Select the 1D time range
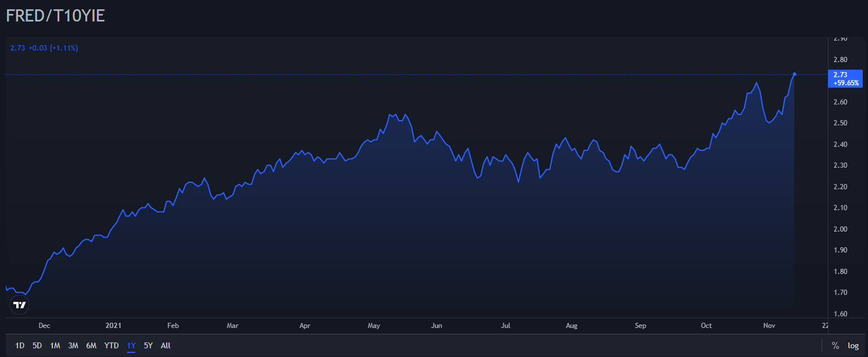The width and height of the screenshot is (868, 357). coord(20,345)
